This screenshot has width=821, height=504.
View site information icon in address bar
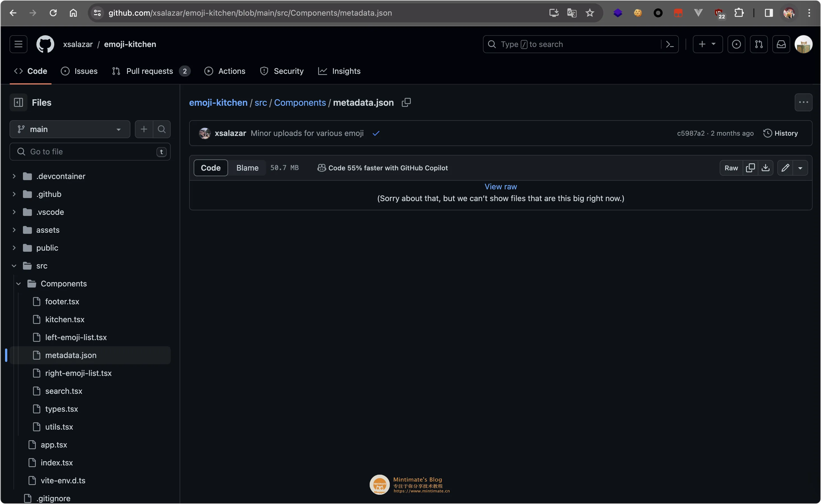point(97,13)
